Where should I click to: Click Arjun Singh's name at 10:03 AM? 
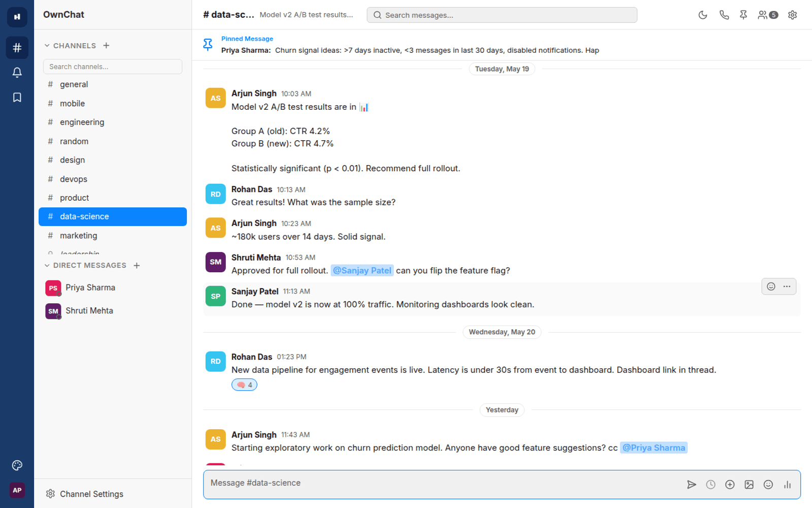coord(254,93)
